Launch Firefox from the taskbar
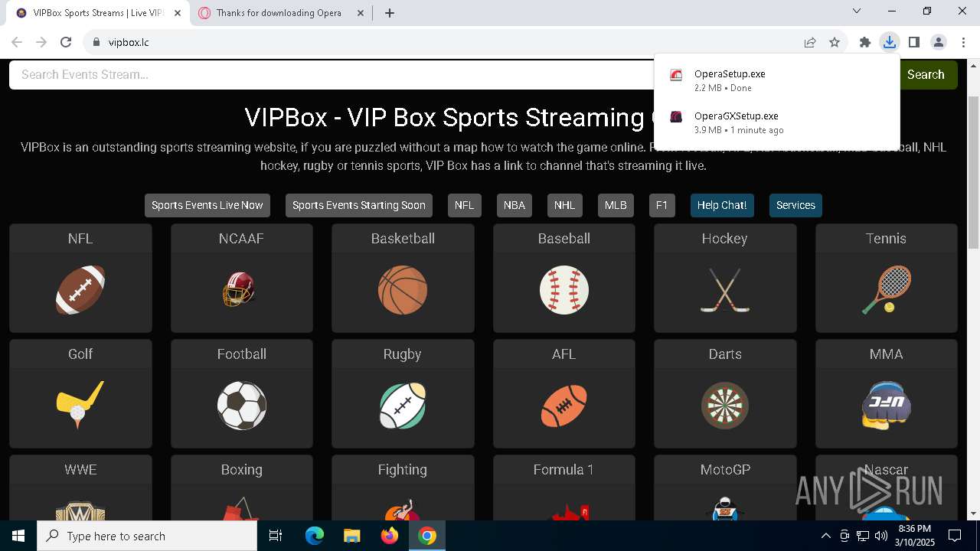 pos(390,536)
